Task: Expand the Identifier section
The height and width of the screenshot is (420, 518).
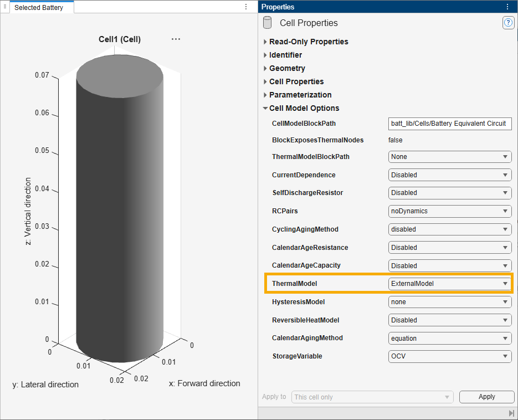Action: pos(265,55)
